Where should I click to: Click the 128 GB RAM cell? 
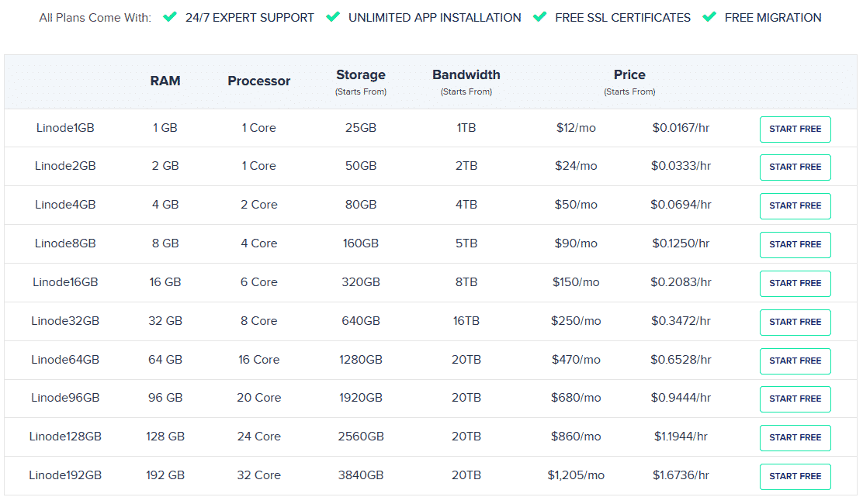coord(165,437)
